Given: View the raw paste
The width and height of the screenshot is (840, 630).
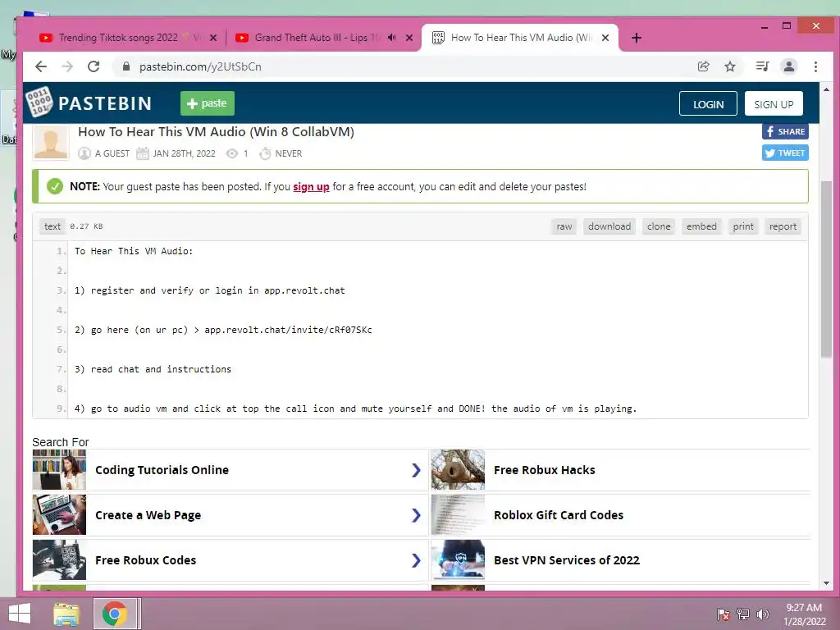Looking at the screenshot, I should click(564, 226).
